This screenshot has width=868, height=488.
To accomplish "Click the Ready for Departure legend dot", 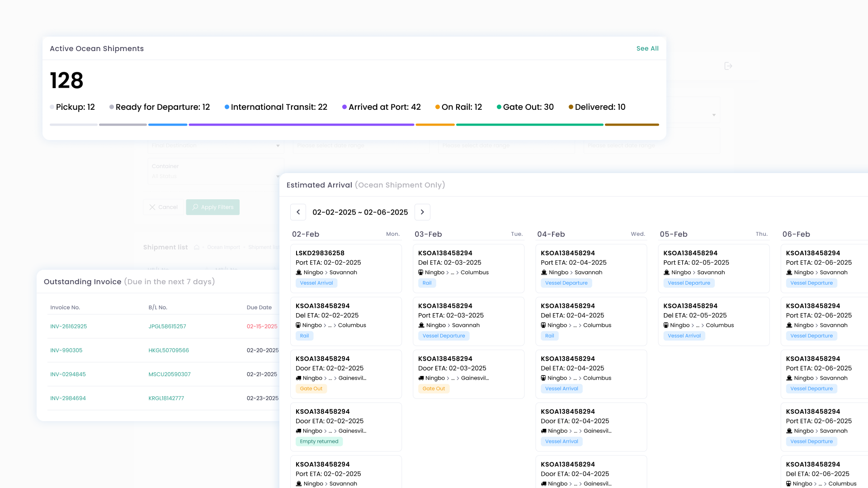I will (112, 107).
